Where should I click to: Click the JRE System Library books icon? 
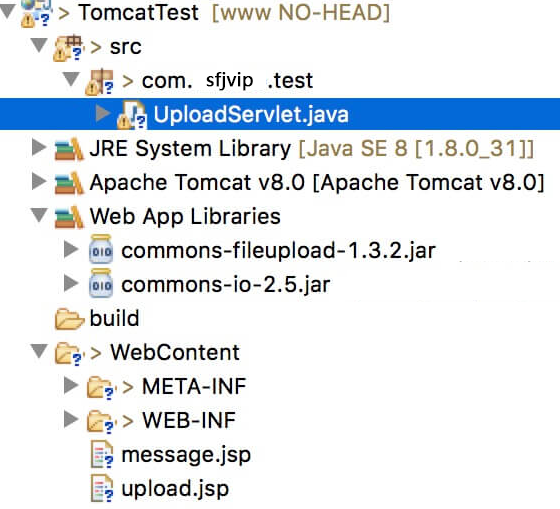(x=69, y=149)
